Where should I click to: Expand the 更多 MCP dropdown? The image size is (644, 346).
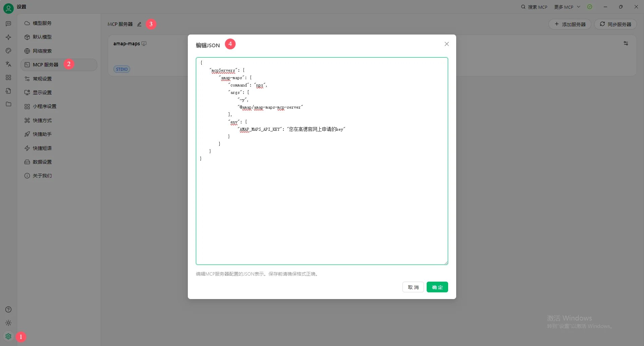click(567, 7)
